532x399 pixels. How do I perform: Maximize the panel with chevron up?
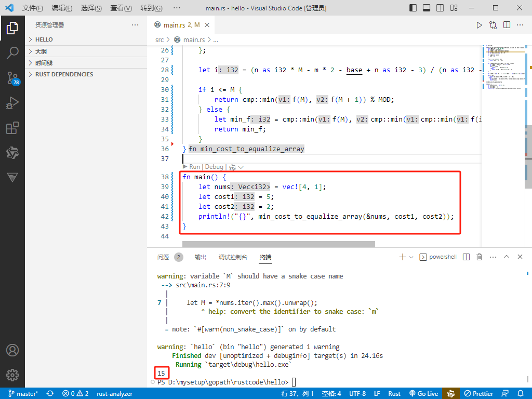click(x=507, y=257)
